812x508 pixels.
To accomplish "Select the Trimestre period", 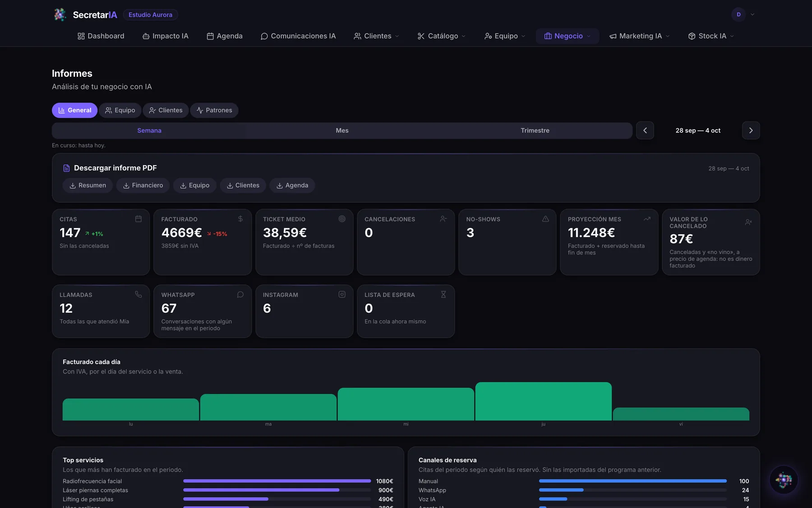I will pyautogui.click(x=535, y=130).
